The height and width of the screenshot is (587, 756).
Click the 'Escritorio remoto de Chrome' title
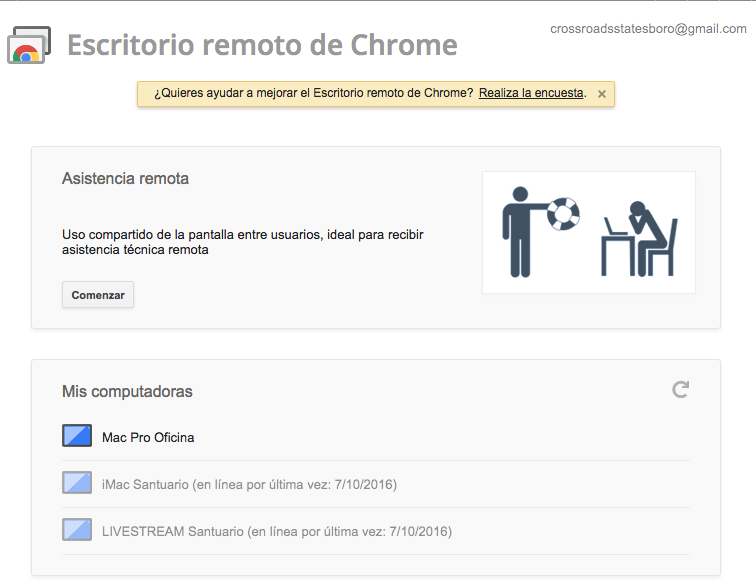[262, 45]
